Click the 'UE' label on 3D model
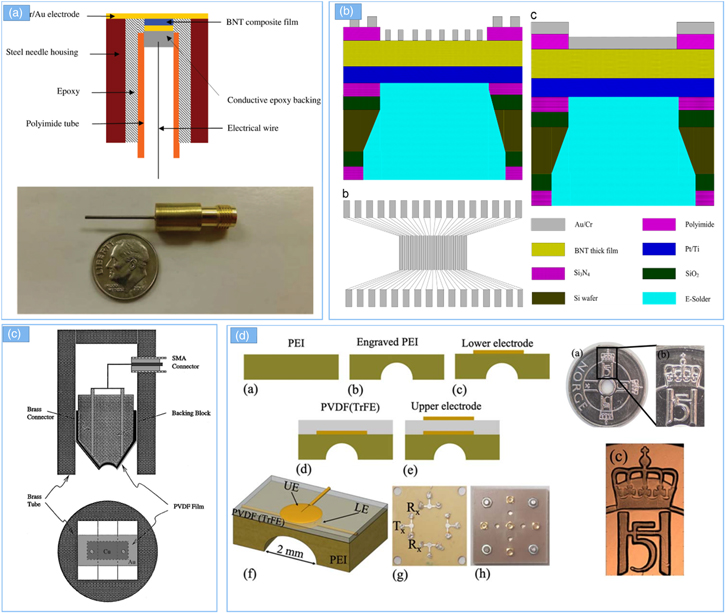 pos(292,487)
